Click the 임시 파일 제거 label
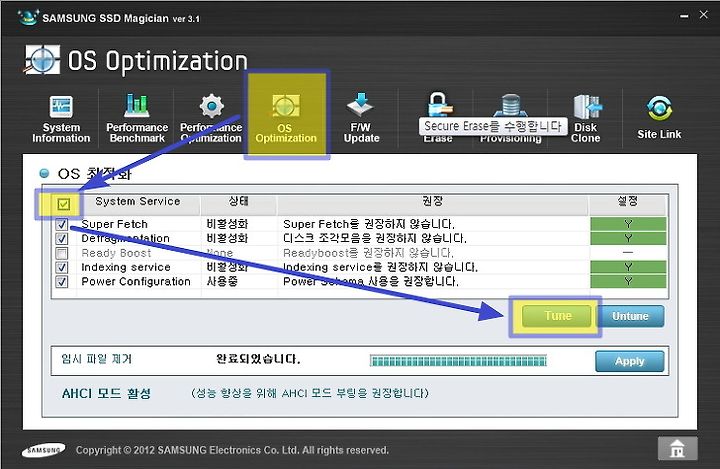Image resolution: width=720 pixels, height=469 pixels. click(96, 359)
